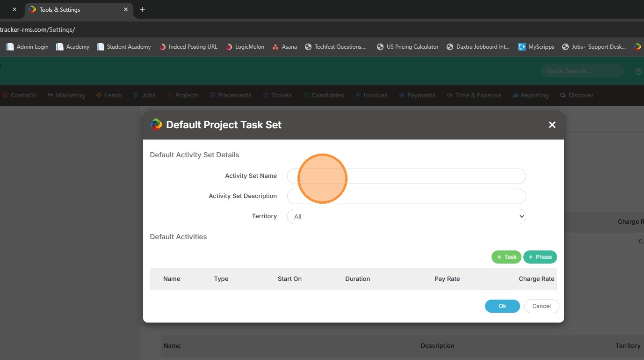
Task: Open the Invoices menu
Action: [x=371, y=95]
